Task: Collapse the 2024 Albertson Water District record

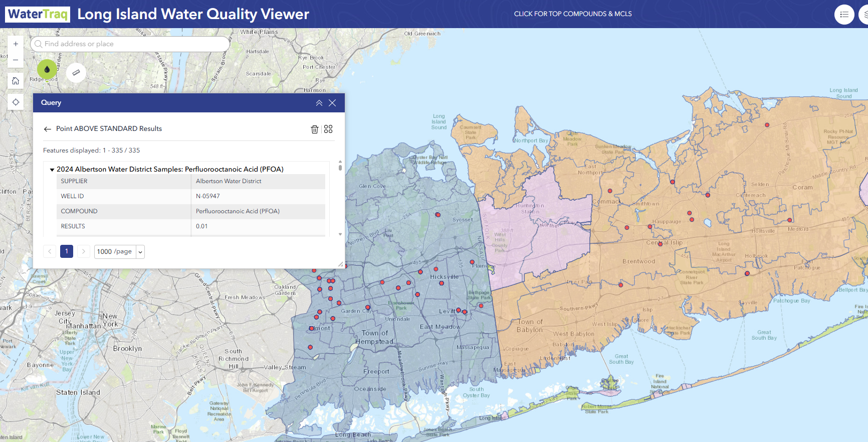Action: (x=52, y=170)
